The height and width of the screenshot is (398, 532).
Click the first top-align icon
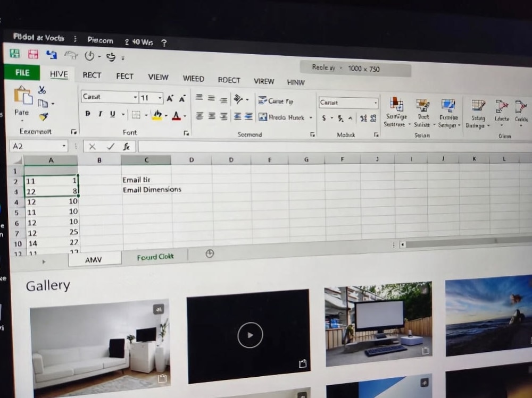[x=199, y=98]
